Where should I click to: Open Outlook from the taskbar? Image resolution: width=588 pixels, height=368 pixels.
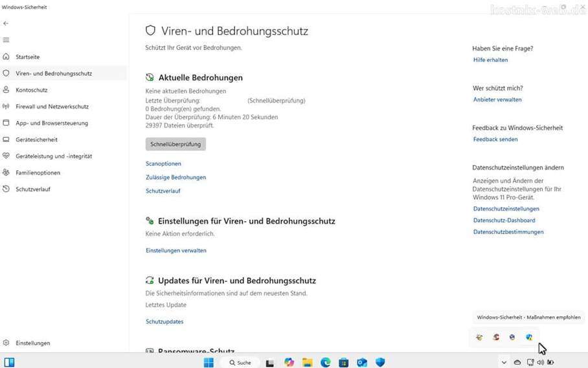tap(362, 362)
